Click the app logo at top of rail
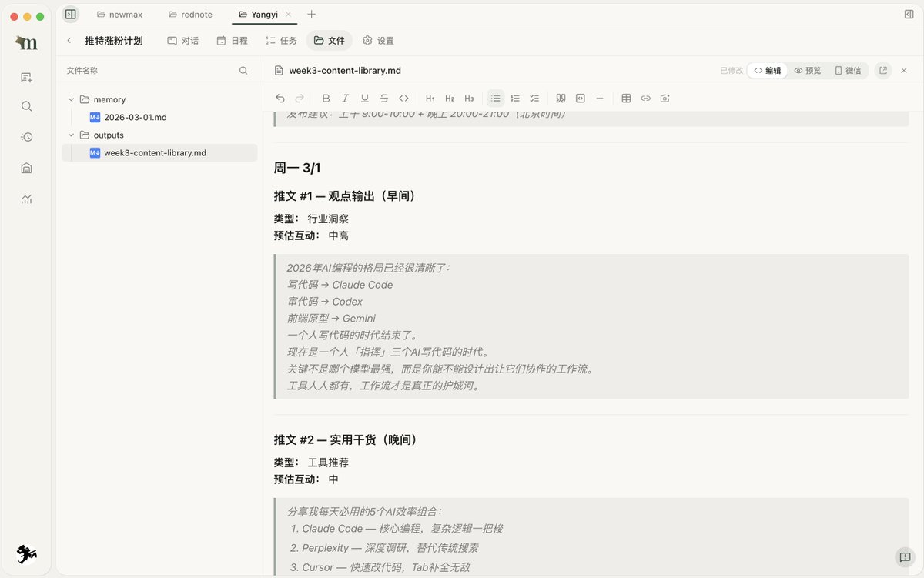The width and height of the screenshot is (924, 578). pyautogui.click(x=26, y=43)
